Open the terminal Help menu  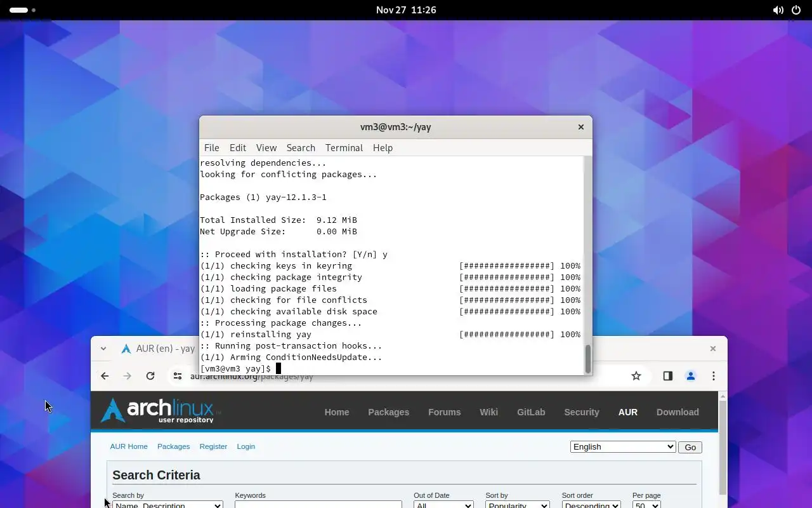(383, 147)
